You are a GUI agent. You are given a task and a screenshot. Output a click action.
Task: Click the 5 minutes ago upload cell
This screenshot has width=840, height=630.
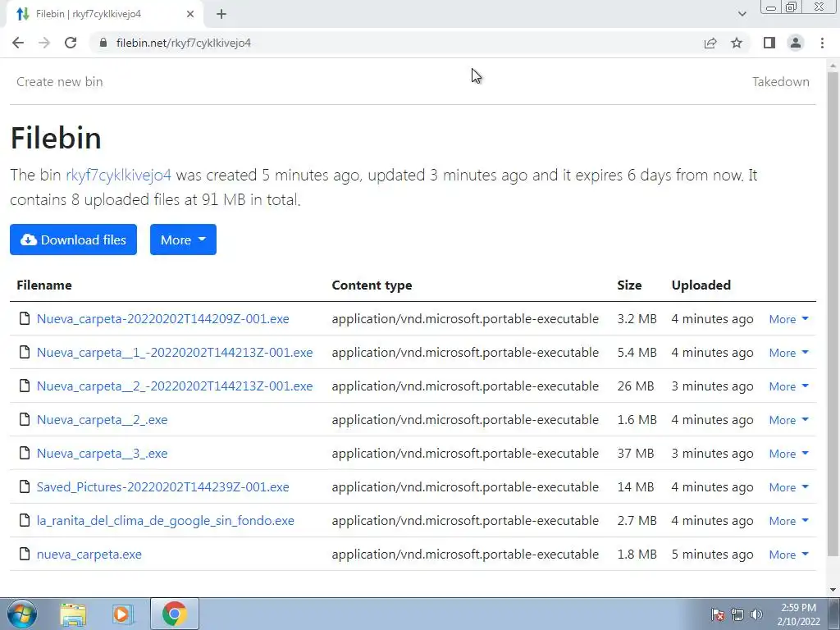pyautogui.click(x=712, y=555)
